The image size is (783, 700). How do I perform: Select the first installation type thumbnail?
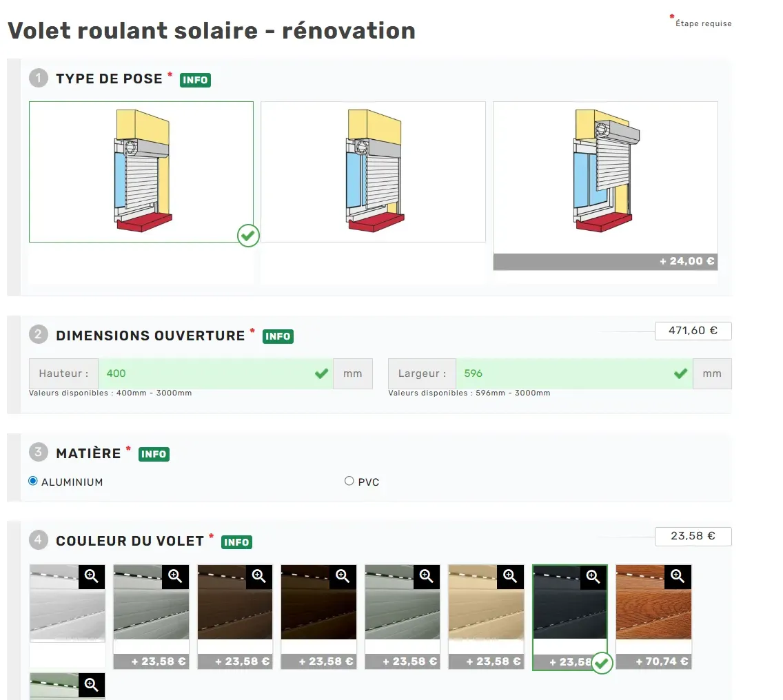point(141,172)
